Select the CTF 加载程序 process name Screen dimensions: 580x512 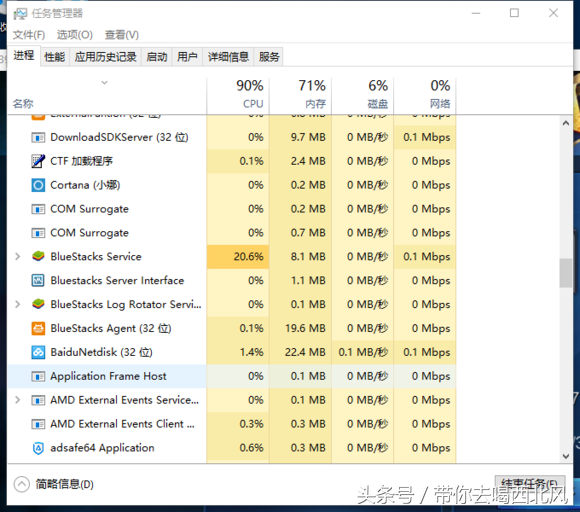point(81,161)
